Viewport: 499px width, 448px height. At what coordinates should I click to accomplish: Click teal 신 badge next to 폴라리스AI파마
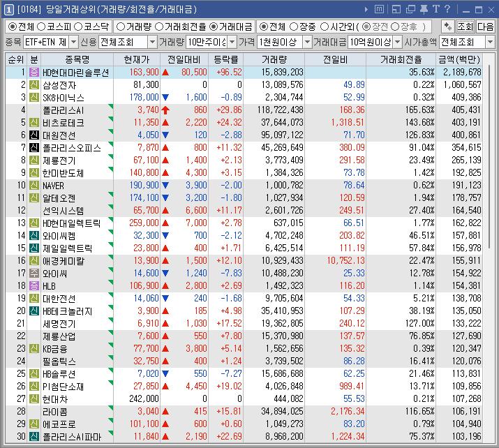[34, 436]
